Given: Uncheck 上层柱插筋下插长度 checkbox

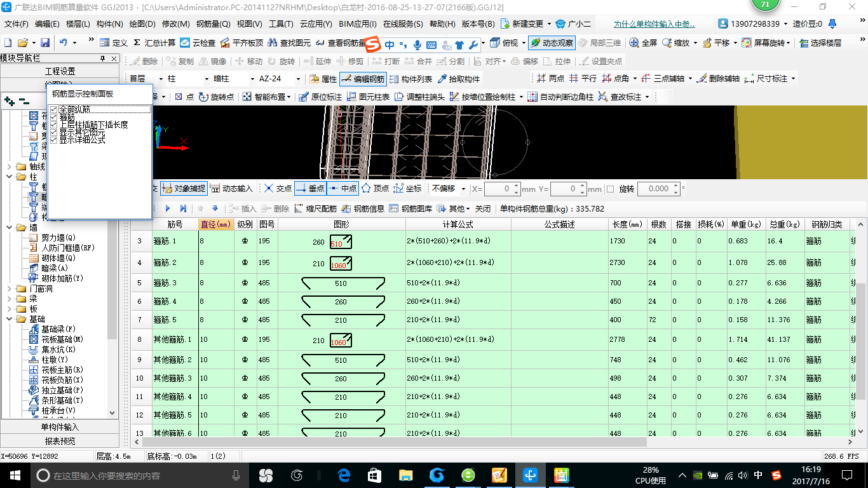Looking at the screenshot, I should 54,125.
